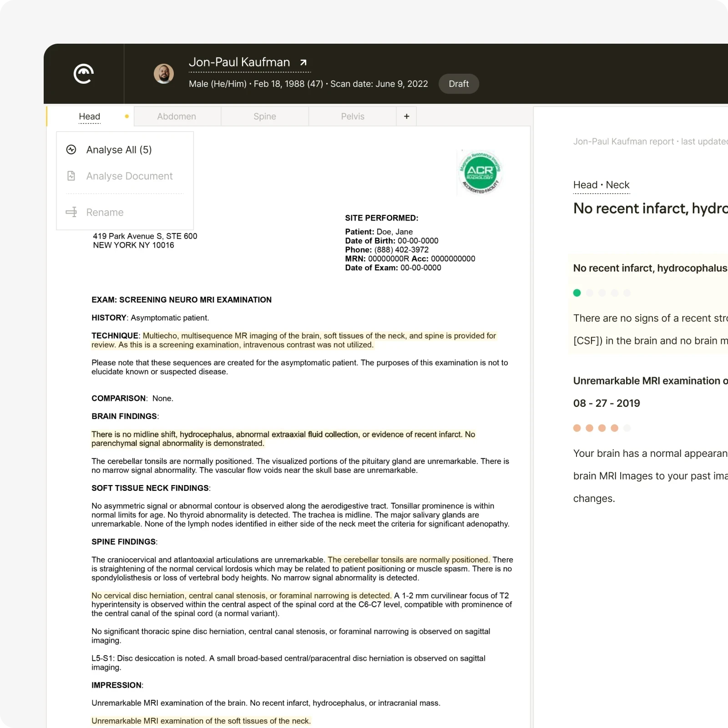This screenshot has height=728, width=728.
Task: Click the app logo in header
Action: (84, 74)
